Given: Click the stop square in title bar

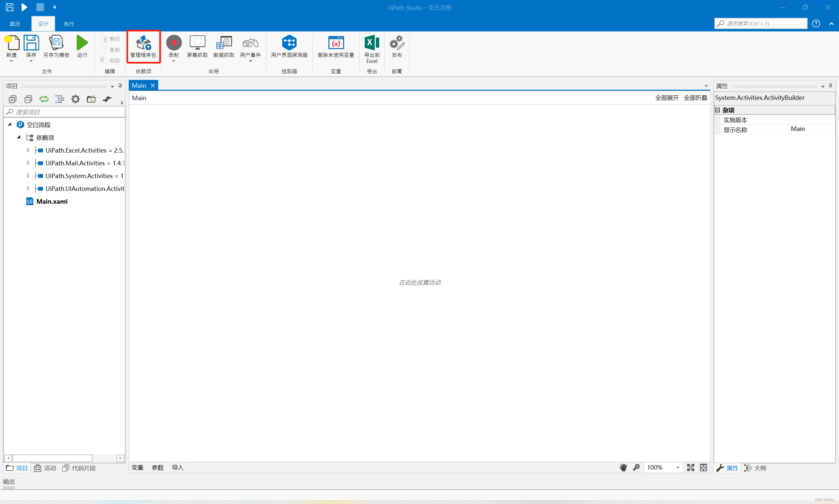Looking at the screenshot, I should (x=40, y=7).
